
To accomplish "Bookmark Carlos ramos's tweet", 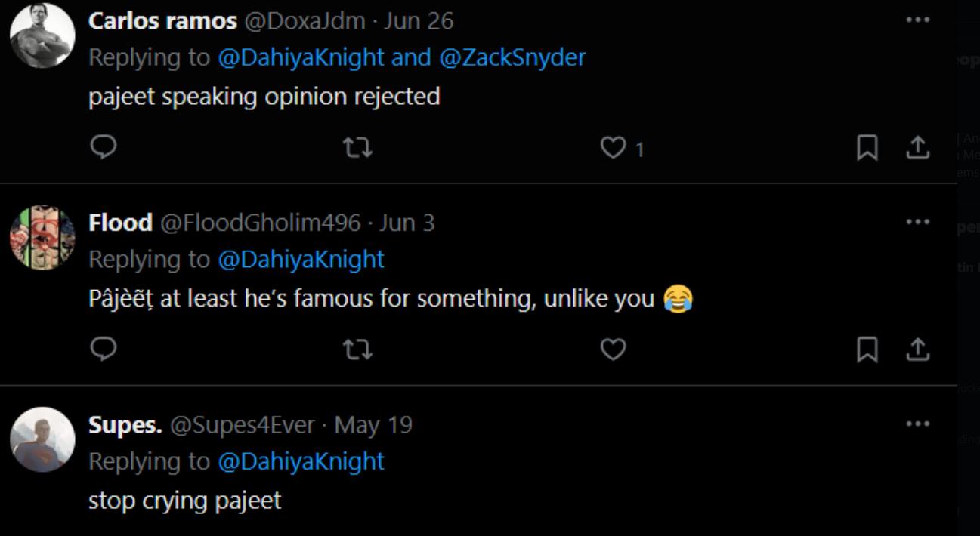I will 867,148.
